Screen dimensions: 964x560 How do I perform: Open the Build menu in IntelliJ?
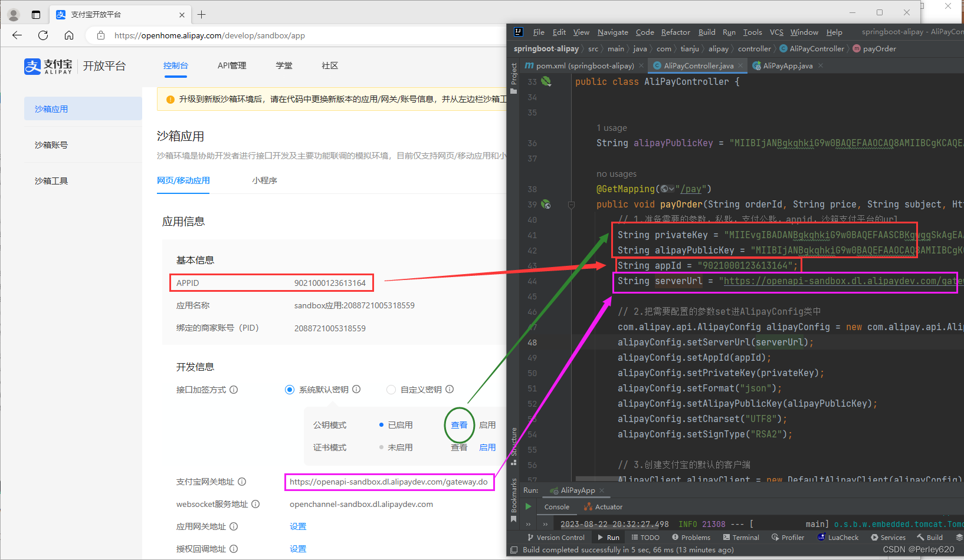[707, 32]
